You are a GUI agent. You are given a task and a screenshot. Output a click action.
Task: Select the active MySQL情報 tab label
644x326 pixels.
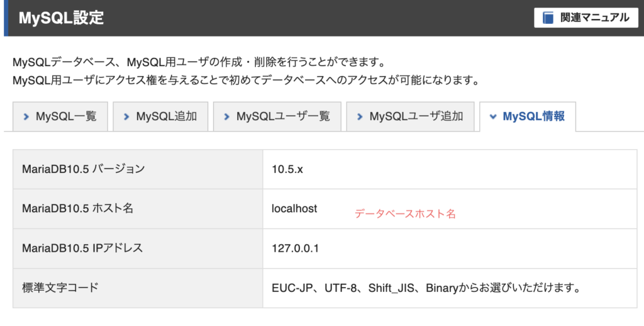click(x=533, y=116)
